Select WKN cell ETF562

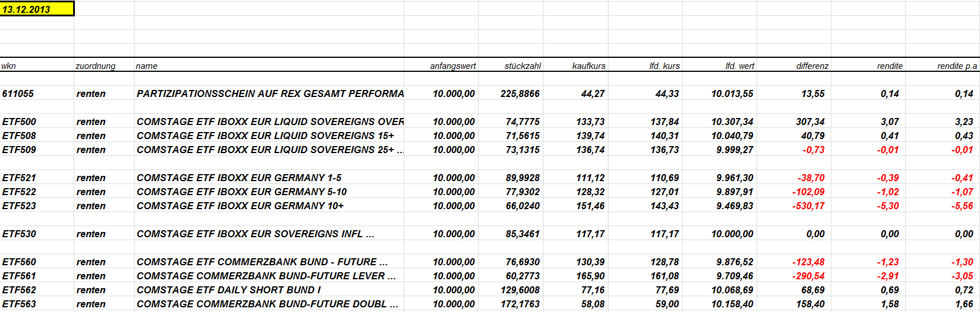point(37,289)
